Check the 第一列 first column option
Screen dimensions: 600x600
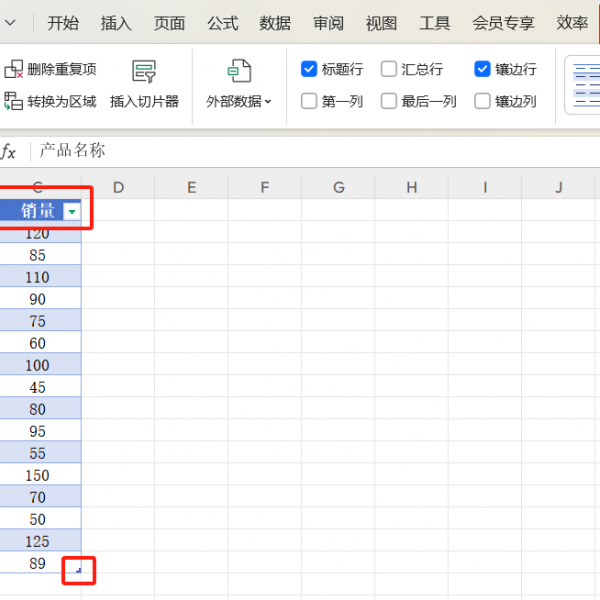tap(309, 101)
